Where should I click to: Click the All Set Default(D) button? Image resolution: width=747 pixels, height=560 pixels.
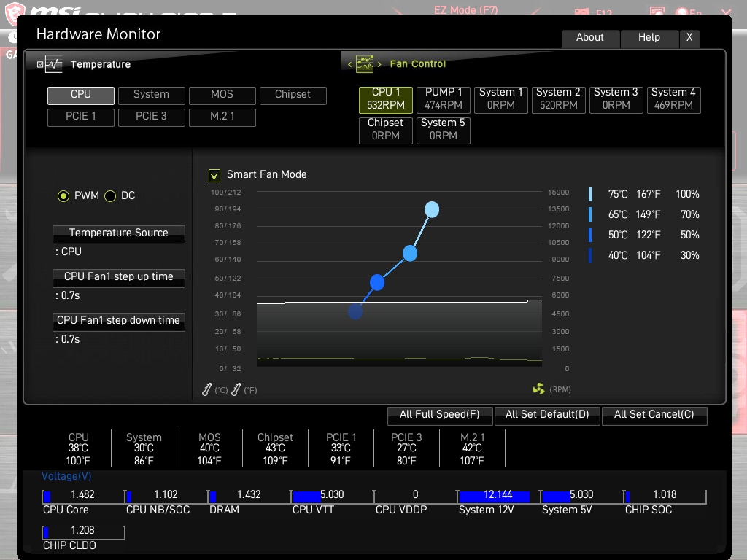[x=547, y=415]
